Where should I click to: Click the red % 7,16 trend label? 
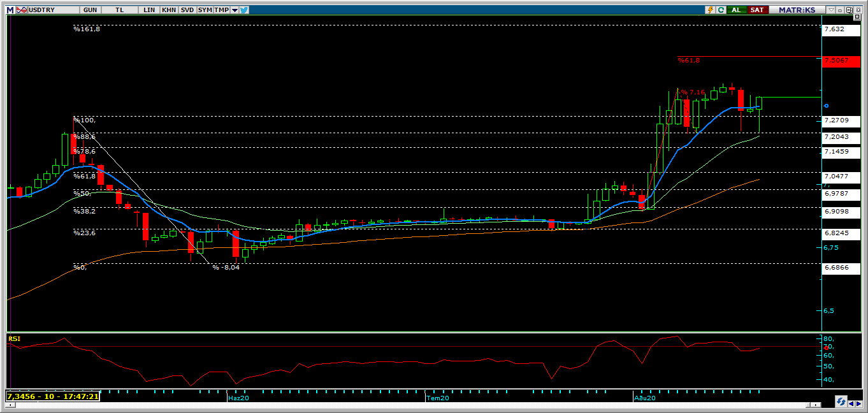point(693,92)
